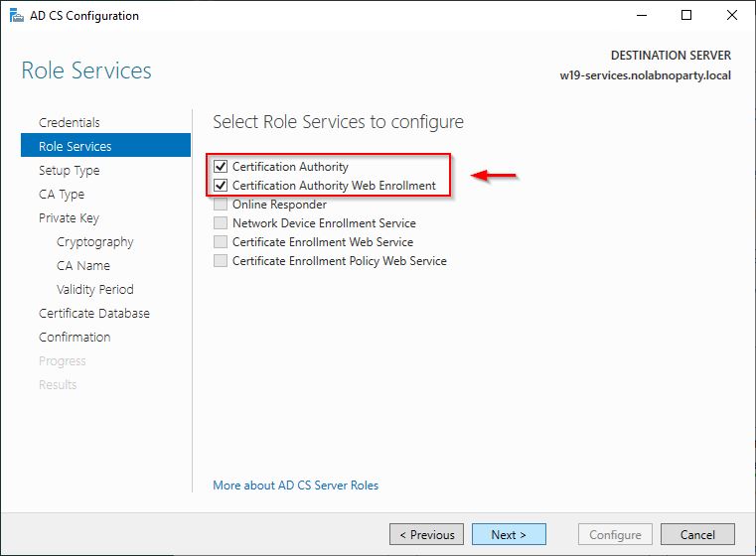Tick the Online Responder checkbox

point(221,205)
